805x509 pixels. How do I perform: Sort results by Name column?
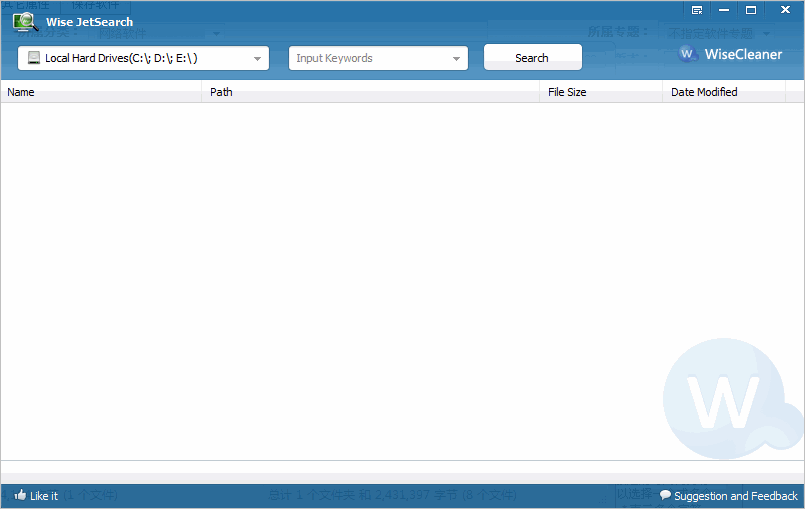101,92
